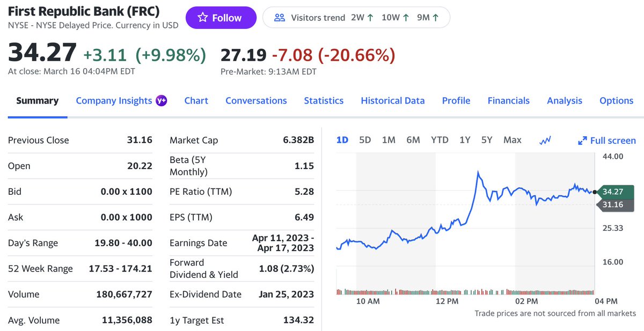Screen dimensions: 644x331
Task: Click the day change +3.11 (+9.98%)
Action: 144,55
